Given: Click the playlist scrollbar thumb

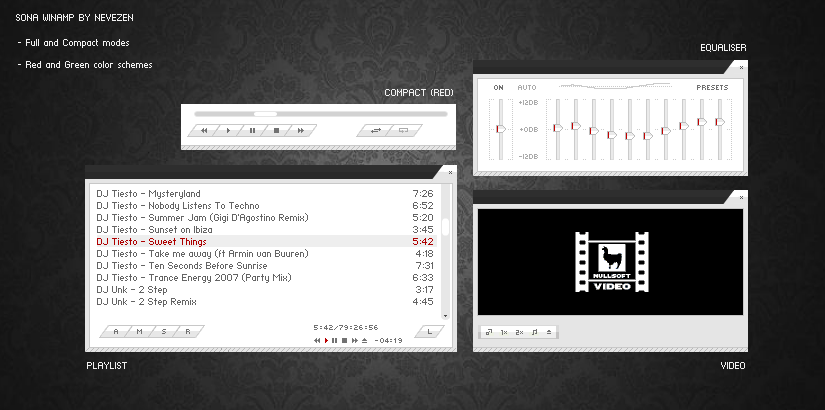Looking at the screenshot, I should pos(446,227).
